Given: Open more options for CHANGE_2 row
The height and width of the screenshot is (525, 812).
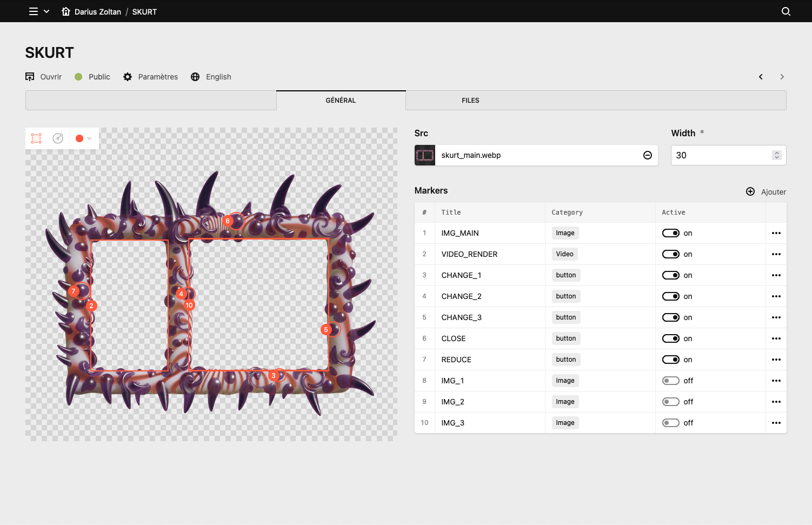Looking at the screenshot, I should [776, 296].
